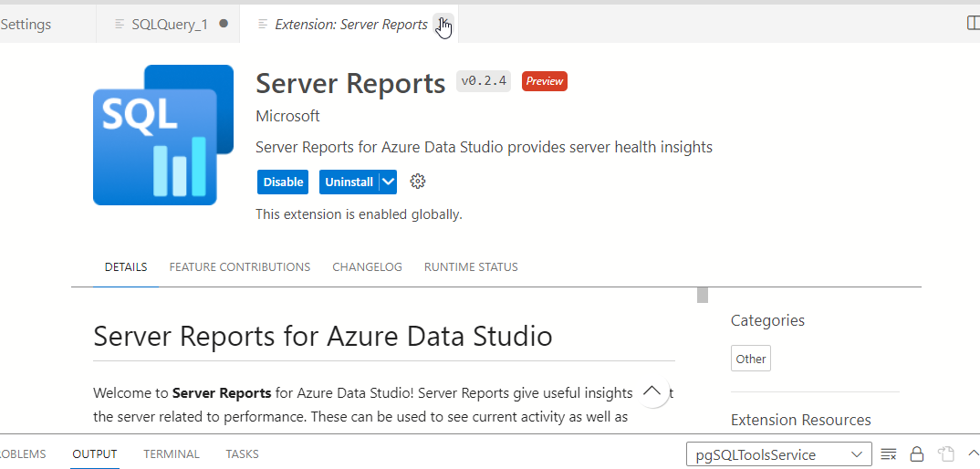
Task: Toggle output scroll lock
Action: pos(917,454)
